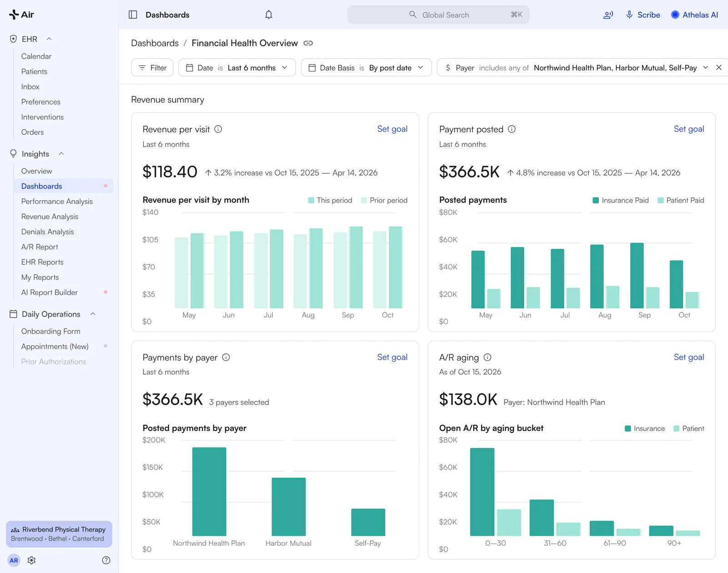Click the AR user avatar
Screen dimensions: 728x573
click(14, 560)
